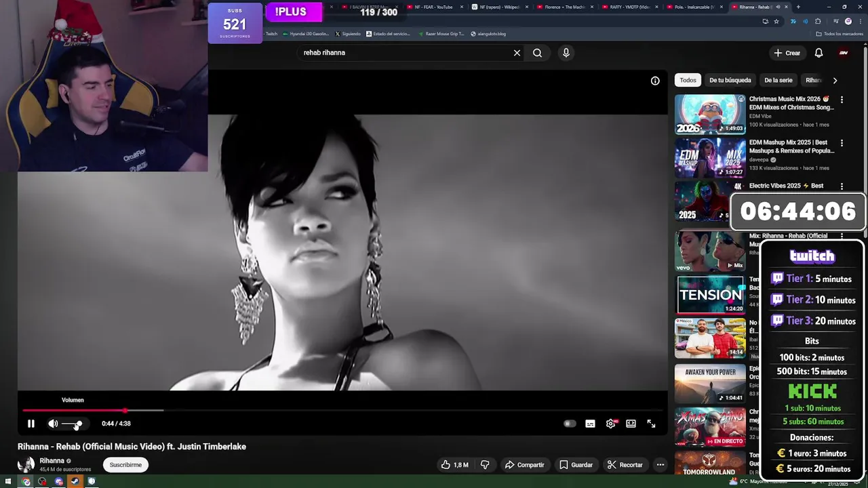Open the Siguiendo X bookmark
Screen dimensions: 868x488
click(348, 34)
